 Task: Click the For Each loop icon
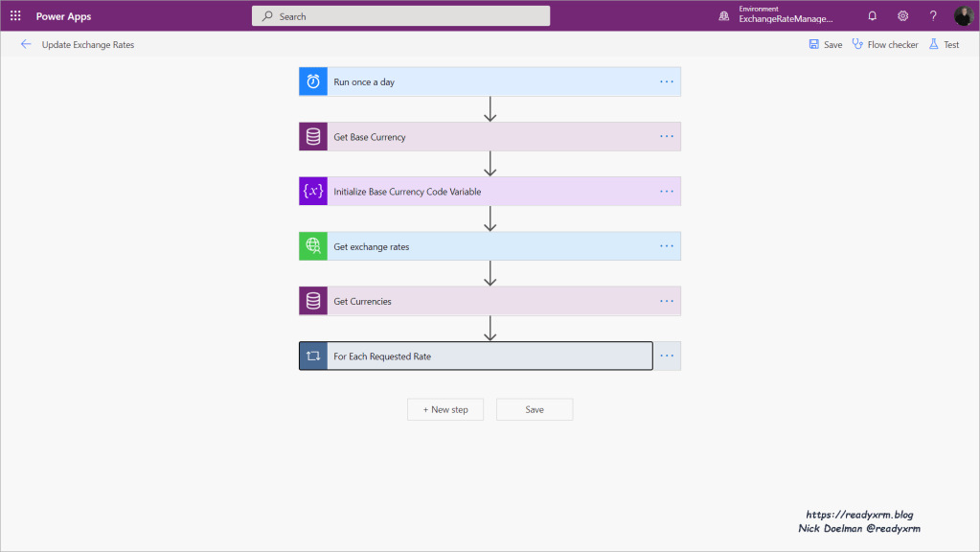(313, 356)
